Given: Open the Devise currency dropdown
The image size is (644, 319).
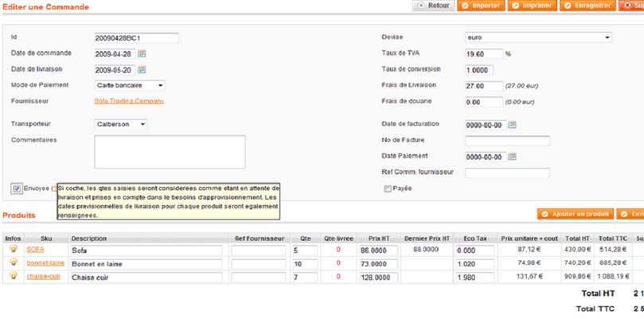Looking at the screenshot, I should 537,37.
